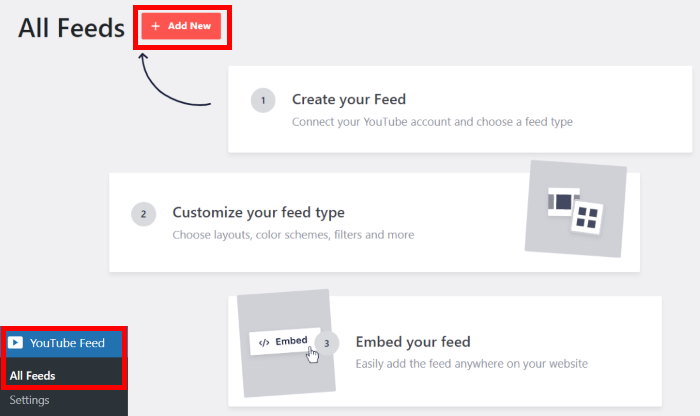Click the All Feeds page title
Image resolution: width=700 pixels, height=416 pixels.
[x=71, y=28]
